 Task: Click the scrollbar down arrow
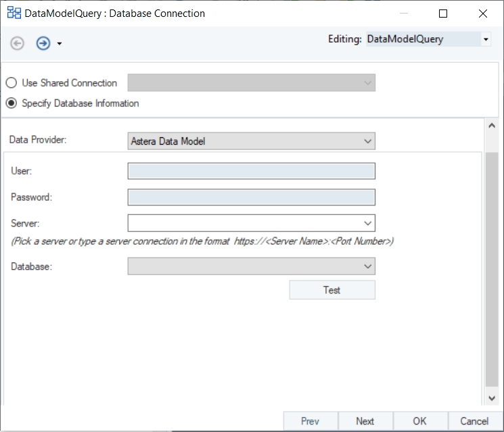[x=492, y=399]
